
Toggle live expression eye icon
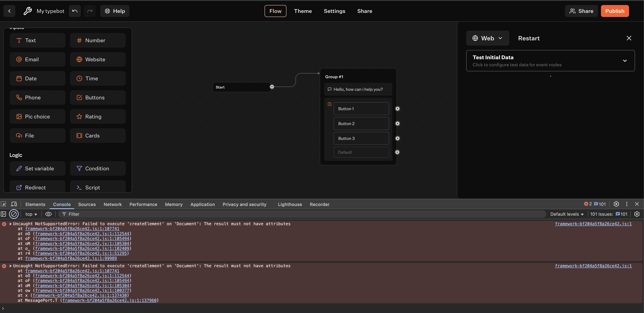point(48,214)
